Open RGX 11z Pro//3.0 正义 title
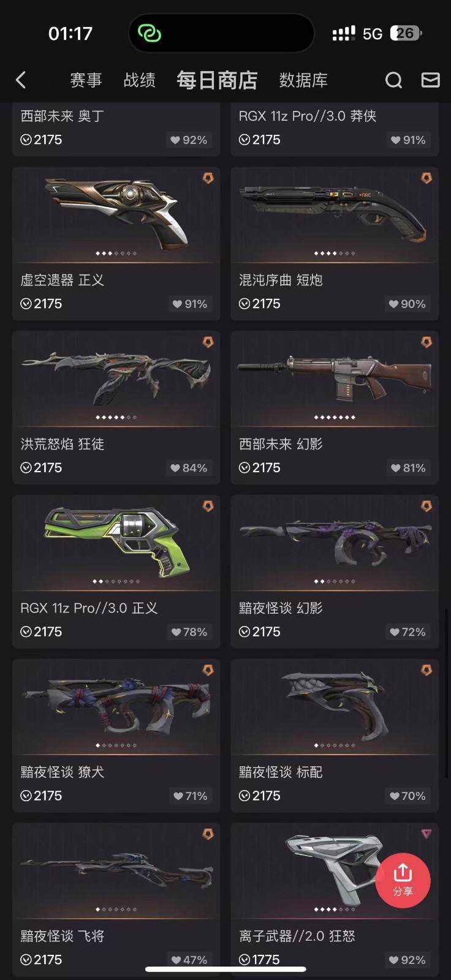This screenshot has height=980, width=451. 89,608
